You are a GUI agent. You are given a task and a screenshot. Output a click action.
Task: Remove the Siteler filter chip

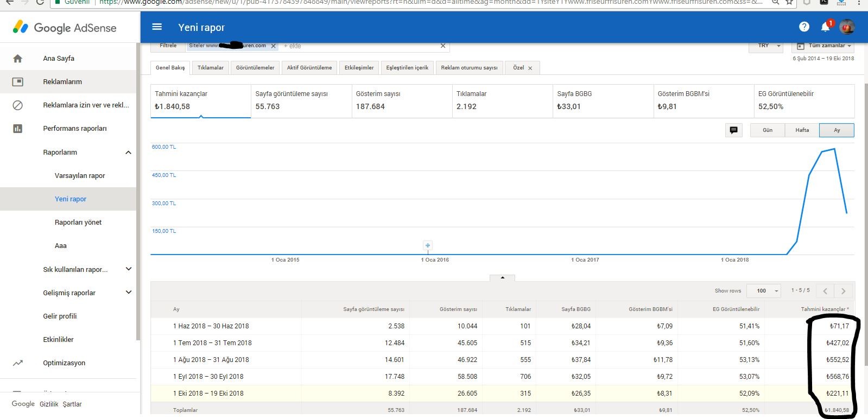click(x=273, y=46)
